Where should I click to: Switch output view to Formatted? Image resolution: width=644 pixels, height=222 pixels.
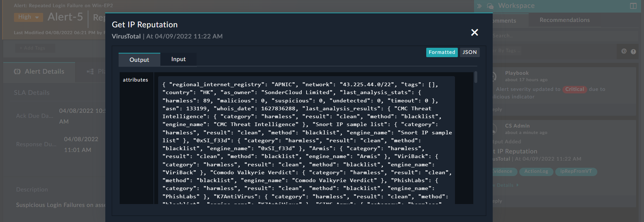click(x=442, y=52)
